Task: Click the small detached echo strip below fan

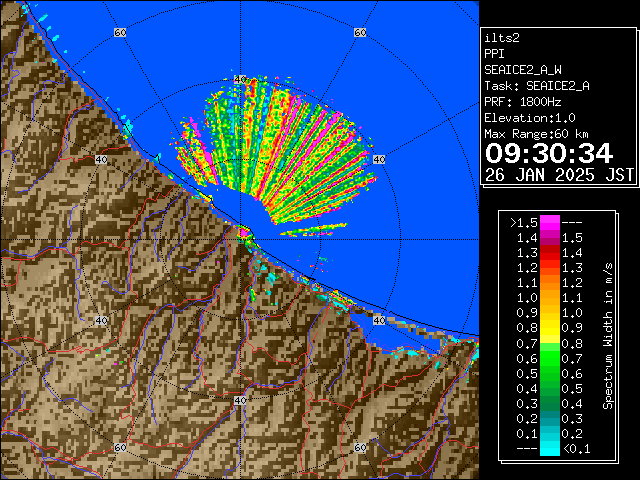Action: [x=313, y=230]
